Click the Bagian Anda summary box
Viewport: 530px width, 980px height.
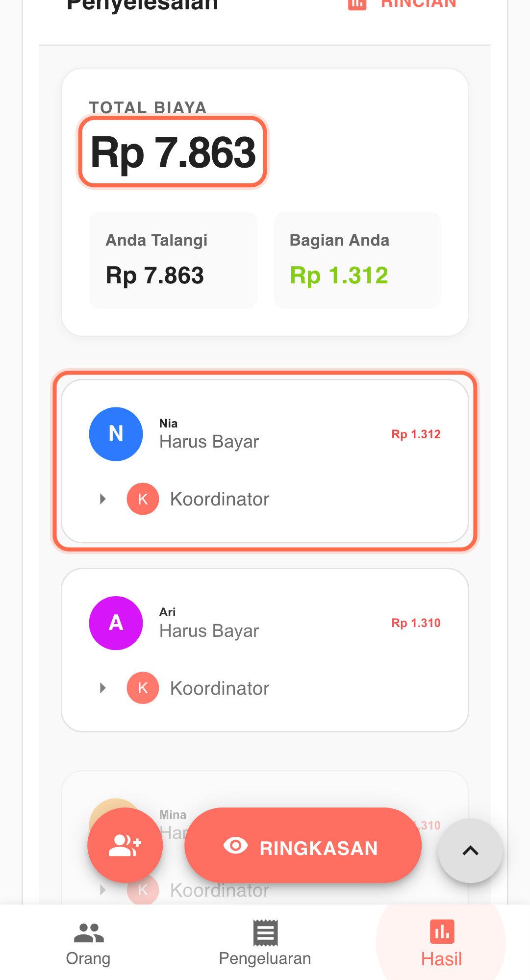(357, 260)
